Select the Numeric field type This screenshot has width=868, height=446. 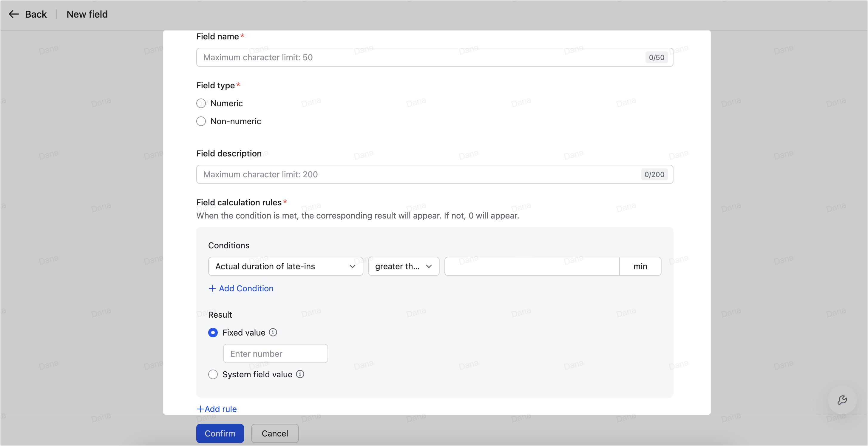coord(201,103)
